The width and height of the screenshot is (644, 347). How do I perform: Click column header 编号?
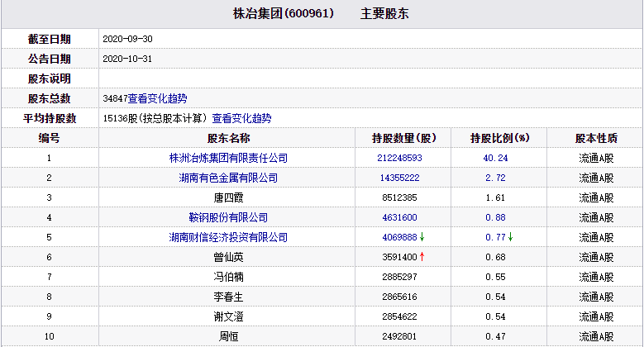(50, 138)
